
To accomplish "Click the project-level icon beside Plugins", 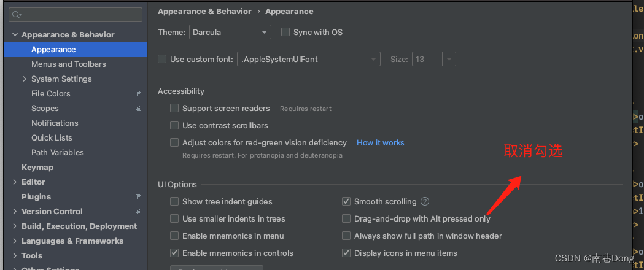I will [138, 196].
